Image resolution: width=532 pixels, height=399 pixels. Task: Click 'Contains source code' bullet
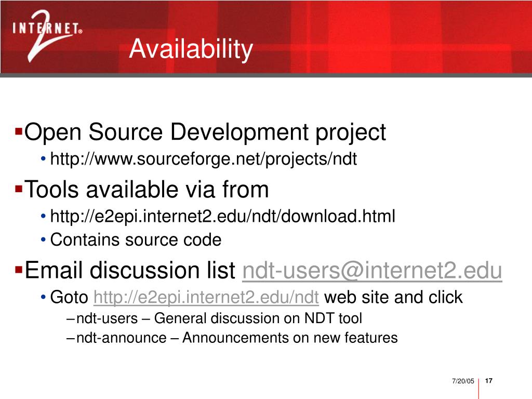(x=136, y=240)
